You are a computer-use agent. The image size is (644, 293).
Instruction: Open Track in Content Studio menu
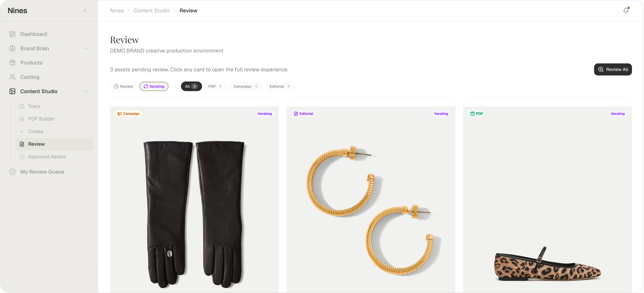pyautogui.click(x=34, y=106)
